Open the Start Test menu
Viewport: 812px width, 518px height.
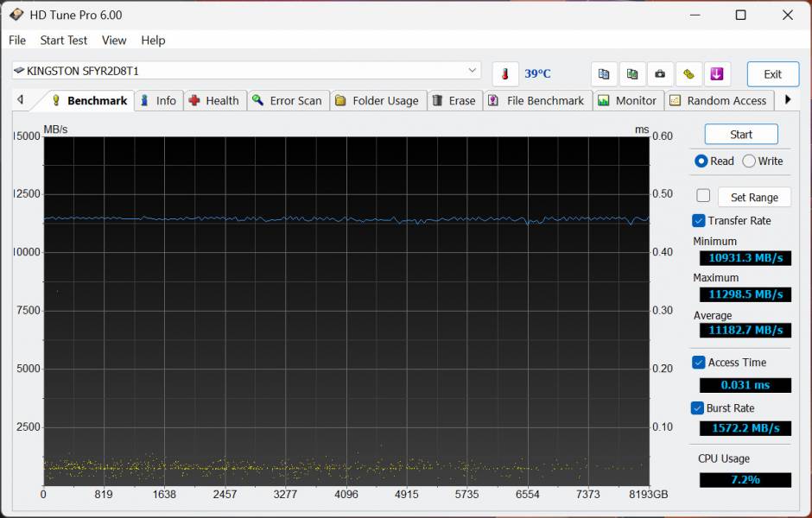click(63, 41)
